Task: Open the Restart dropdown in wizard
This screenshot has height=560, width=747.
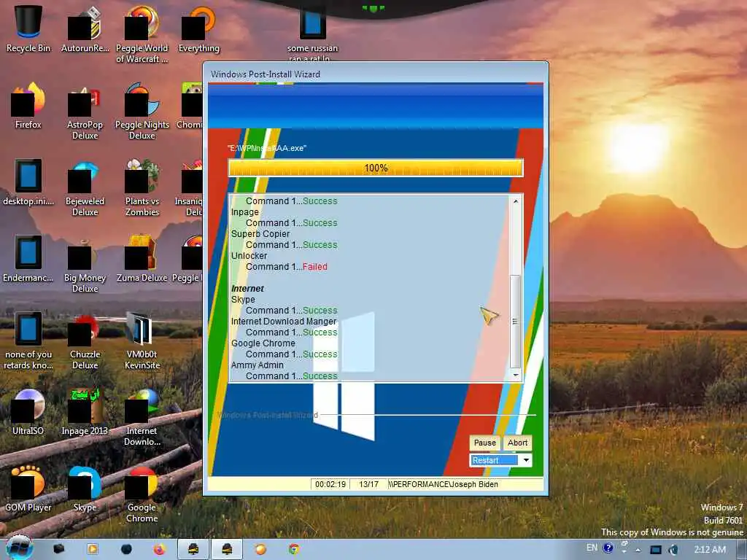Action: pyautogui.click(x=526, y=461)
